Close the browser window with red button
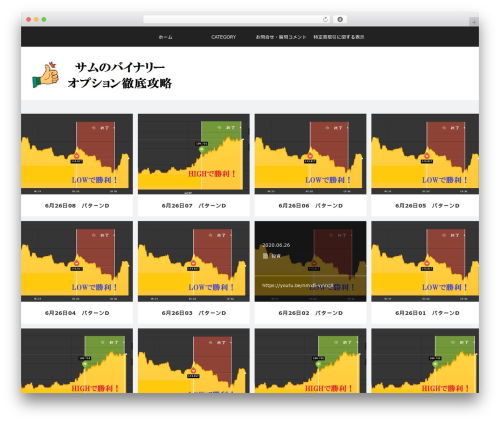This screenshot has width=500, height=423. pos(29,19)
